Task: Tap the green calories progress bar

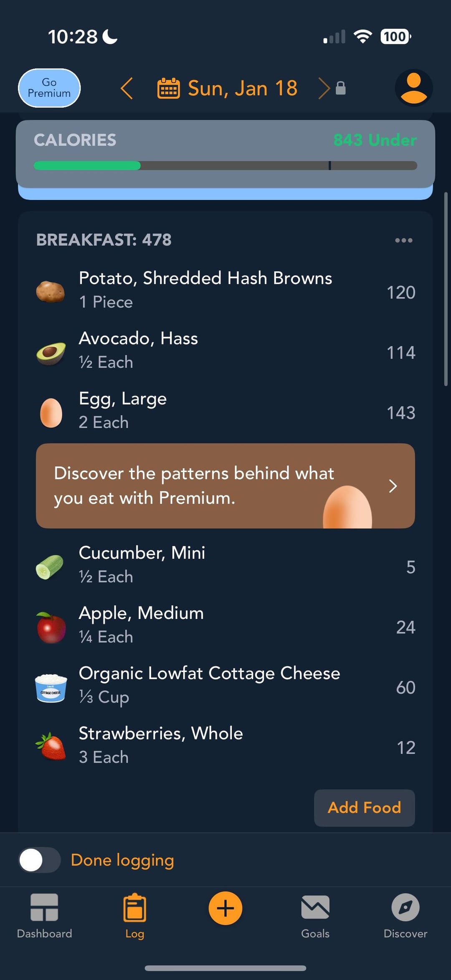Action: pyautogui.click(x=87, y=166)
